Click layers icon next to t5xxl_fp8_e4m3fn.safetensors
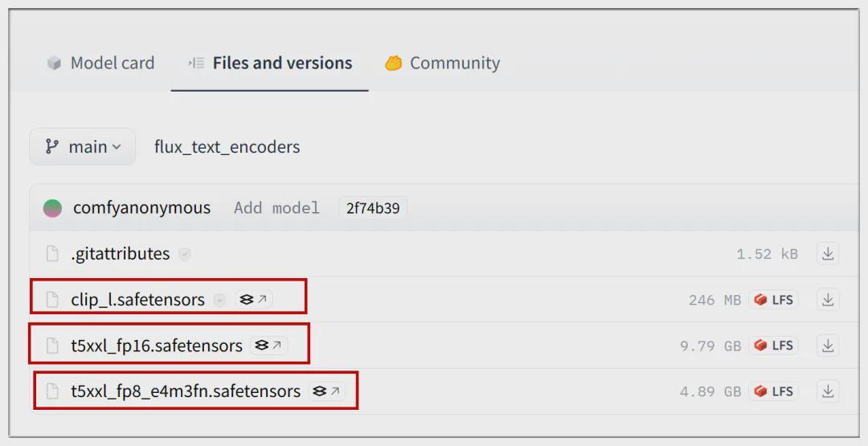 (326, 391)
